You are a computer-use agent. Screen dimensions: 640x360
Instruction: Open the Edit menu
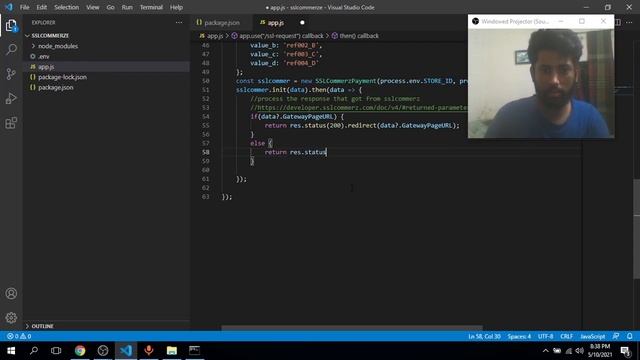pos(42,7)
